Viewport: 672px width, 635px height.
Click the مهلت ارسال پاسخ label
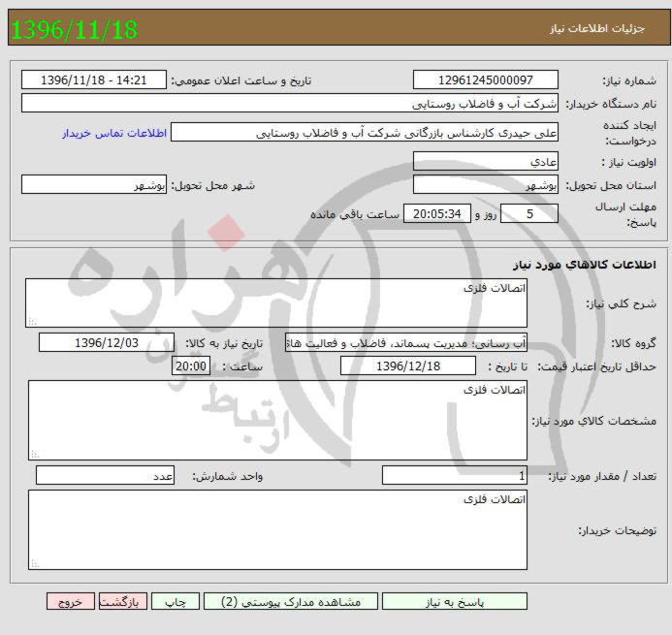pyautogui.click(x=627, y=214)
